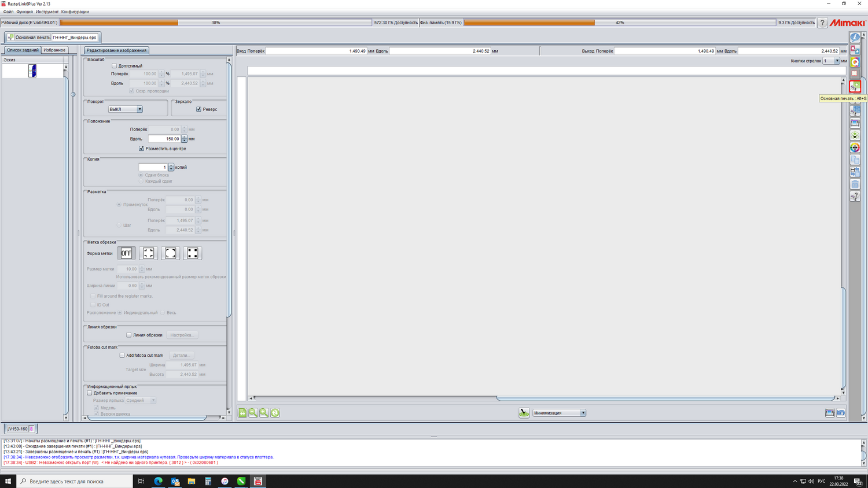Open Outlook from the taskbar
This screenshot has width=868, height=488.
click(175, 481)
